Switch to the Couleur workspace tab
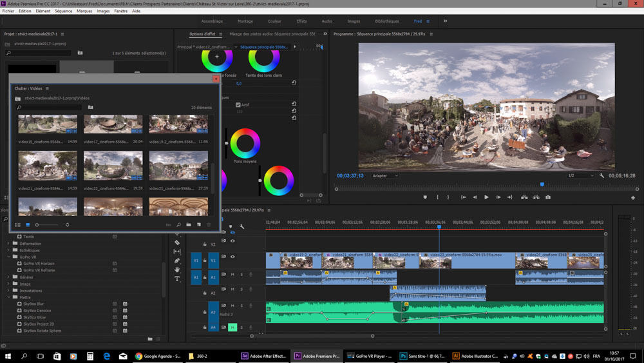Viewport: 644px width, 363px height. point(274,21)
